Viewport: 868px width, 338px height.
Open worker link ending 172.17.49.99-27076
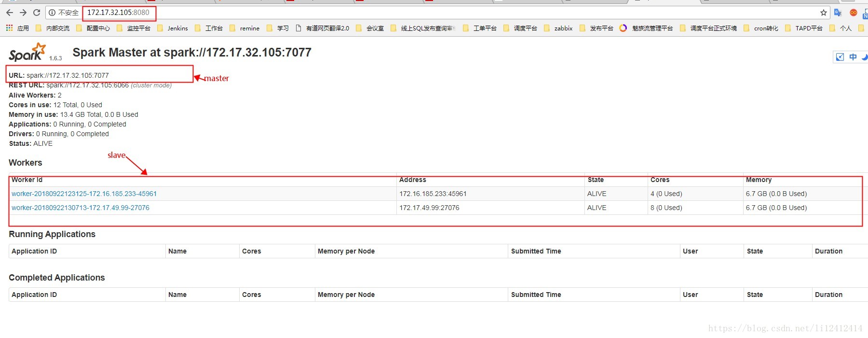tap(81, 208)
